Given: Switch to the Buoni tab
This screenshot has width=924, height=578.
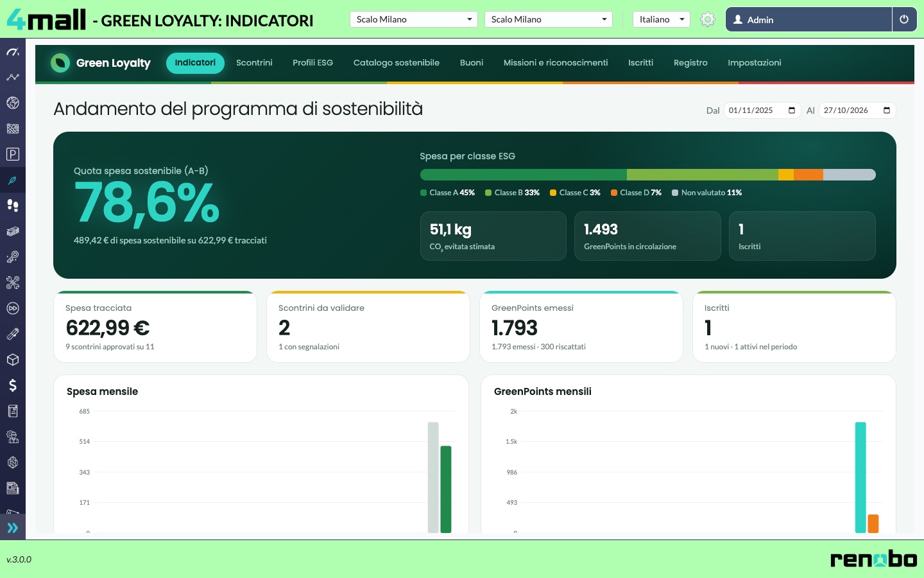Looking at the screenshot, I should 472,63.
